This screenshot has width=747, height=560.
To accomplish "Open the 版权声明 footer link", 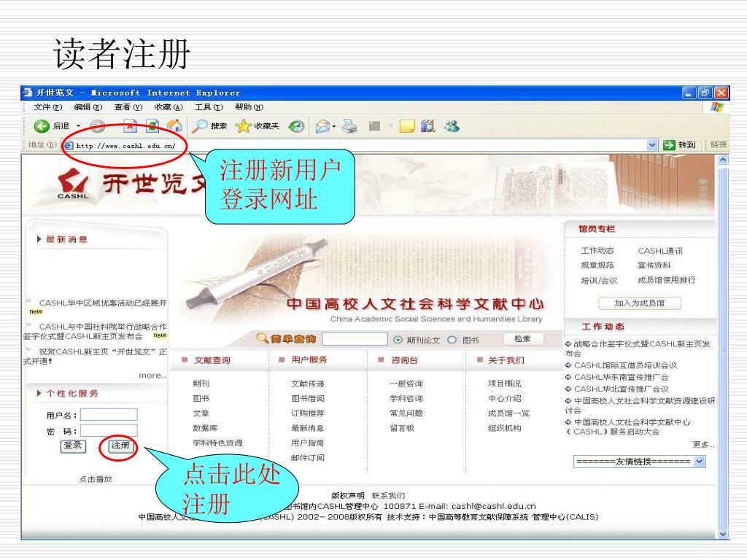I will pos(348,495).
